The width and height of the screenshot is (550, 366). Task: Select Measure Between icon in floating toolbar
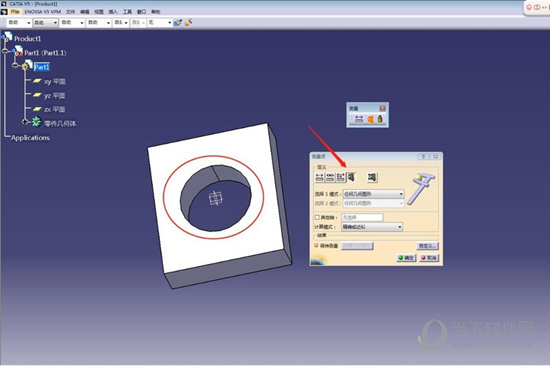(358, 119)
